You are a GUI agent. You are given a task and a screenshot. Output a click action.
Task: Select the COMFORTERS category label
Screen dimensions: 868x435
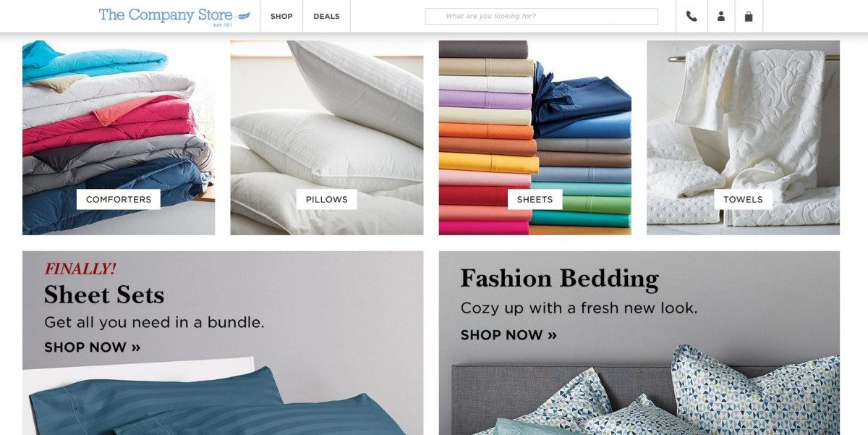pos(119,199)
